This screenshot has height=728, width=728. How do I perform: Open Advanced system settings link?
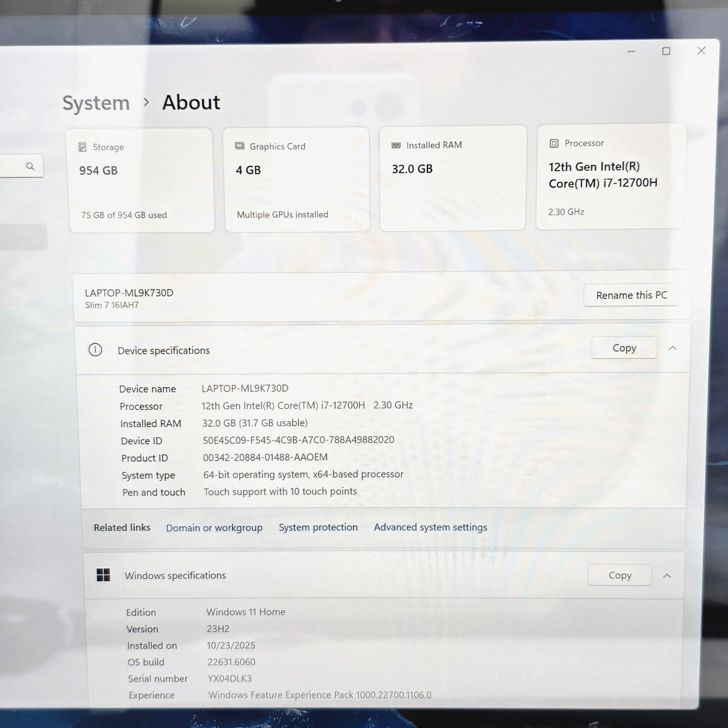(x=430, y=527)
